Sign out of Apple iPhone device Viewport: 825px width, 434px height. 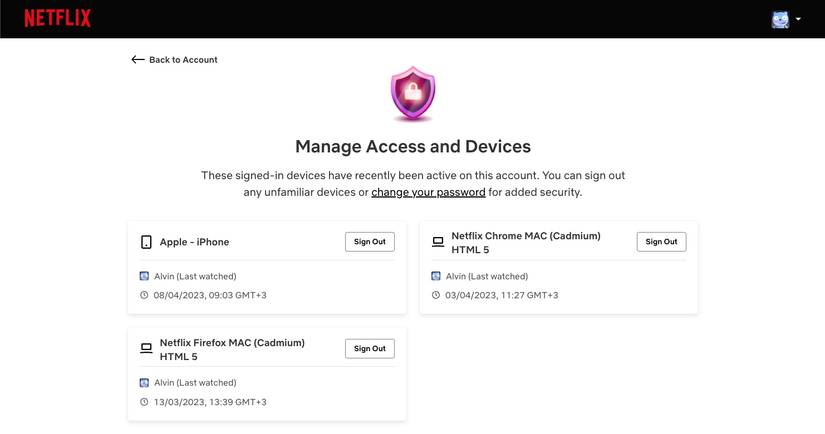[x=370, y=242]
